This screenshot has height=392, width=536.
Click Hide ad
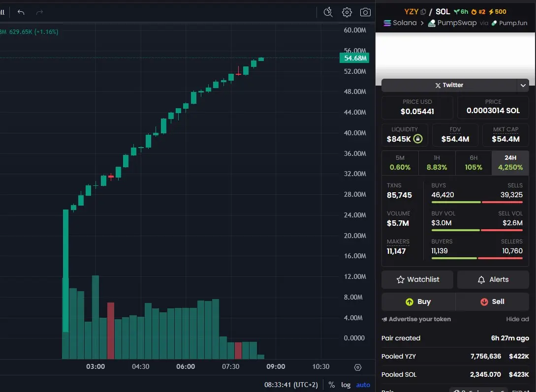(x=517, y=319)
